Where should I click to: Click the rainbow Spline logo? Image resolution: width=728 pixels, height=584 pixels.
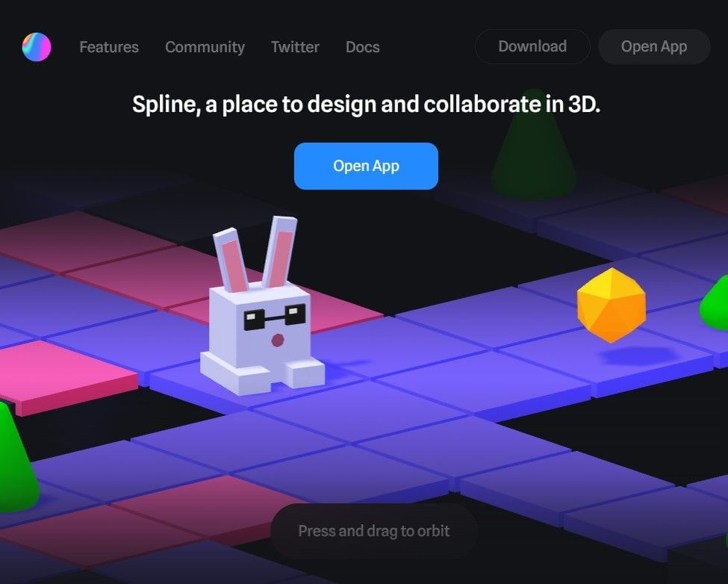(36, 46)
